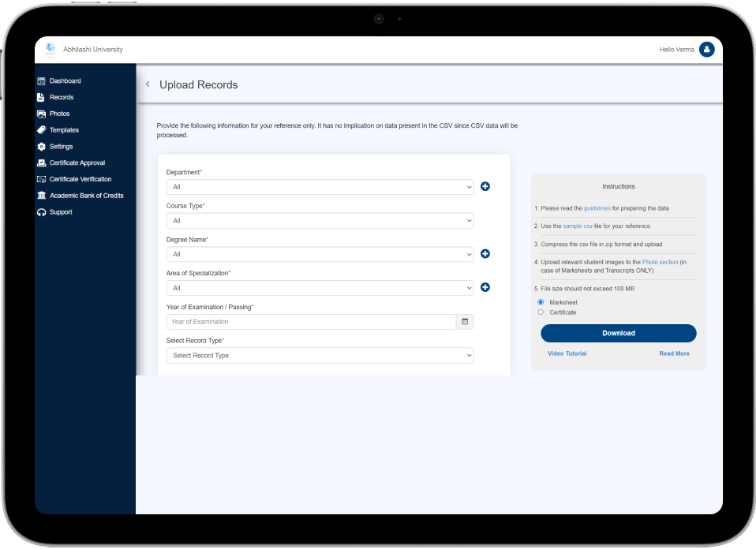The height and width of the screenshot is (549, 756).
Task: Open Support via the headset icon
Action: tap(41, 211)
